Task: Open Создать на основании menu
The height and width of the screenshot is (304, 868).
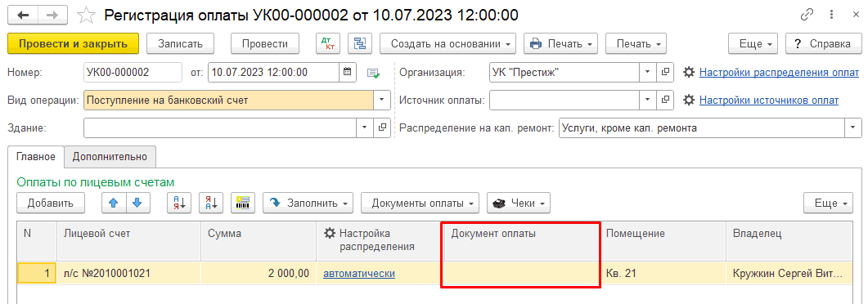Action: [x=447, y=43]
